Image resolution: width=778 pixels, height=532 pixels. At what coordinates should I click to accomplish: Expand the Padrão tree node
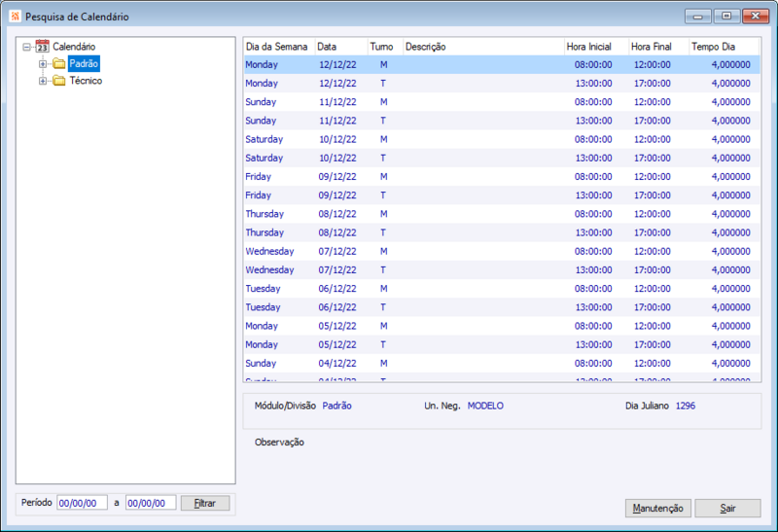click(43, 64)
